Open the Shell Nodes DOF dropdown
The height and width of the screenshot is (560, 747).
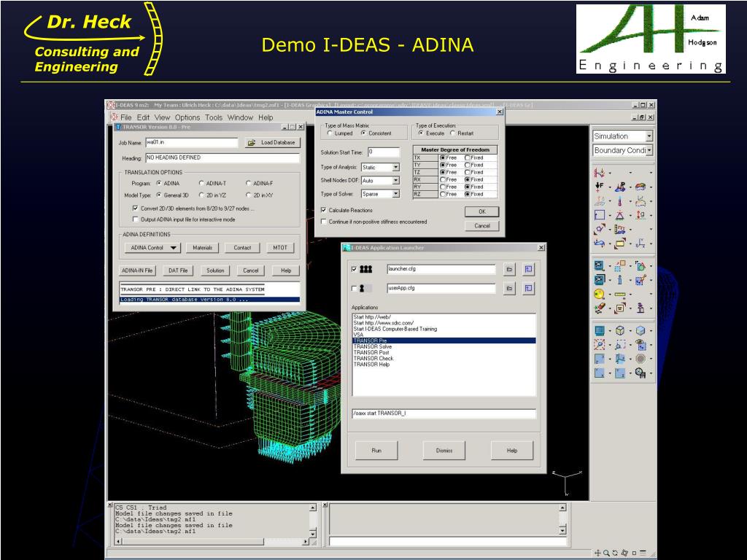click(x=396, y=181)
